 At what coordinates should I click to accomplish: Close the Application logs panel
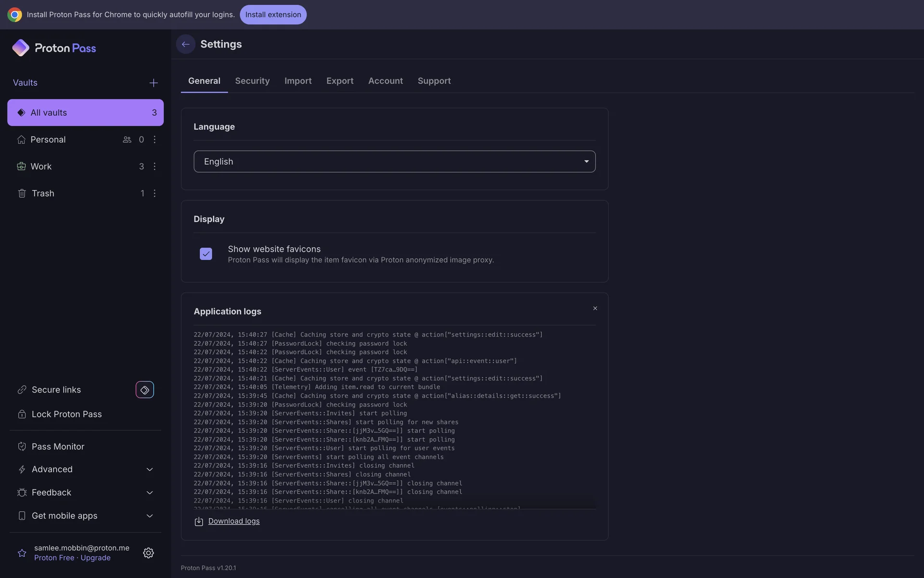pyautogui.click(x=595, y=308)
